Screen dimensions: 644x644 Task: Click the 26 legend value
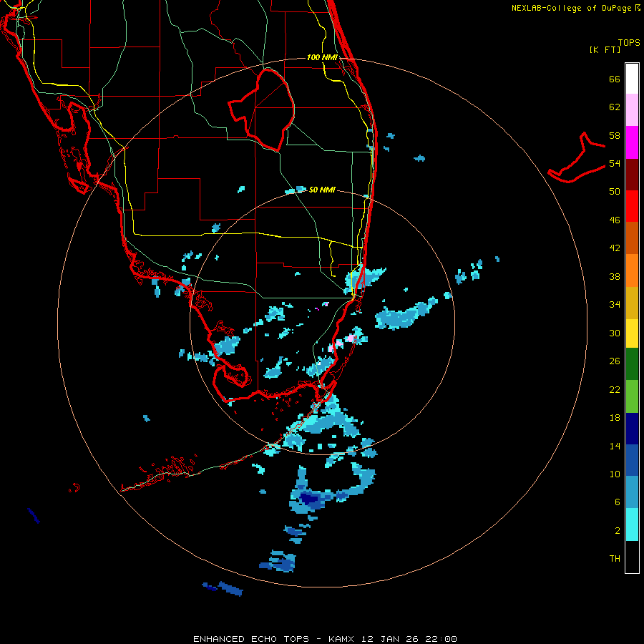click(x=615, y=361)
